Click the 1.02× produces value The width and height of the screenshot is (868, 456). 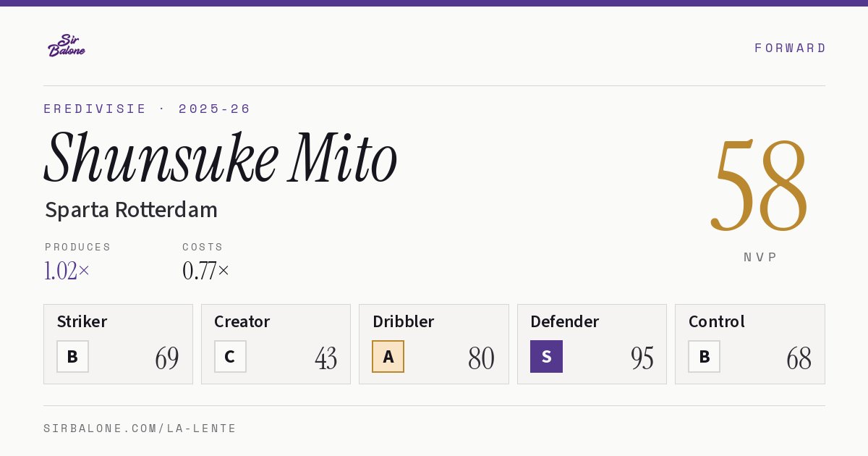click(67, 271)
